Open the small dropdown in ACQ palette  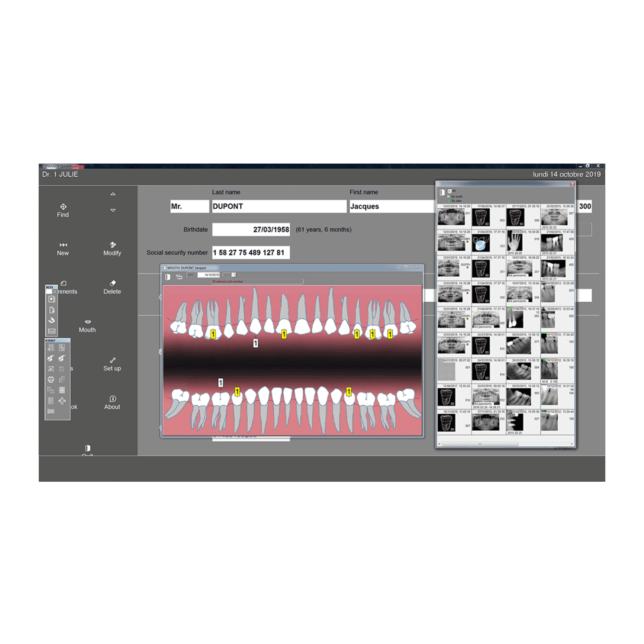pos(55,292)
